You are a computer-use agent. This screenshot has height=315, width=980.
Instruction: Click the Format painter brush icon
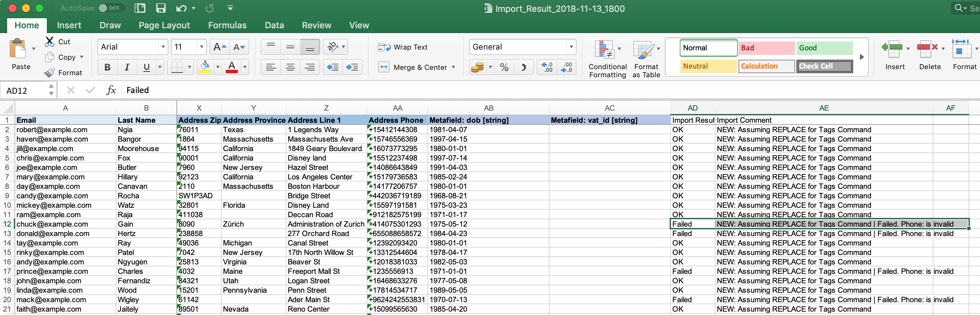pyautogui.click(x=50, y=73)
